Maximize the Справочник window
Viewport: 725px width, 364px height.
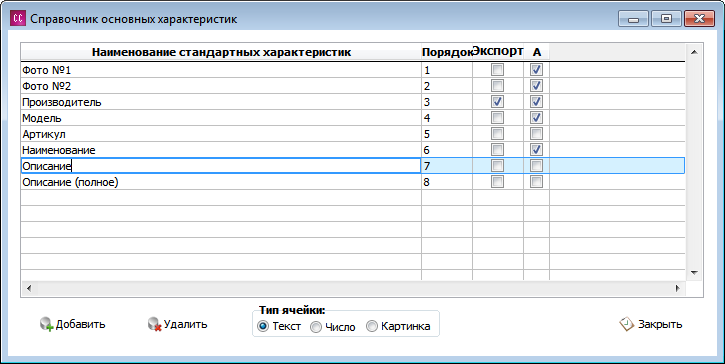point(666,19)
